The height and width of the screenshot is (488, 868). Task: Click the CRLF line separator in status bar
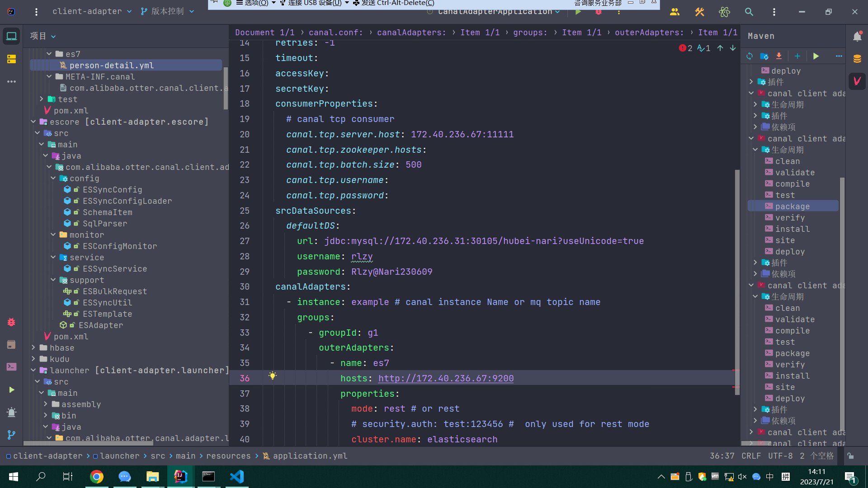(x=751, y=456)
